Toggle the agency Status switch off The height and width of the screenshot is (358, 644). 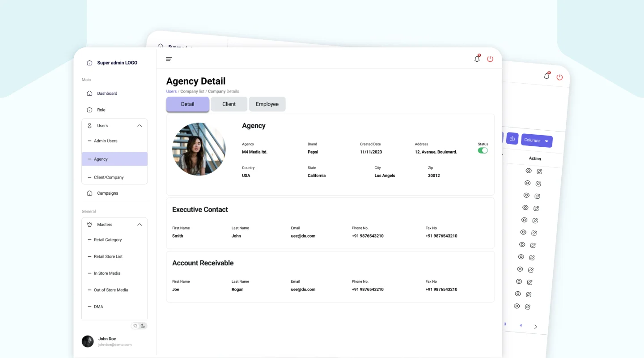tap(483, 151)
